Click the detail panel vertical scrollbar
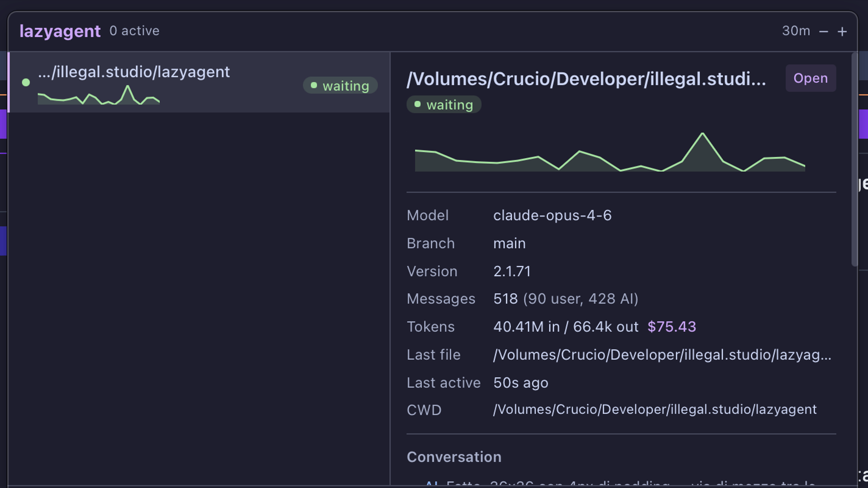Image resolution: width=868 pixels, height=488 pixels. pos(854,159)
